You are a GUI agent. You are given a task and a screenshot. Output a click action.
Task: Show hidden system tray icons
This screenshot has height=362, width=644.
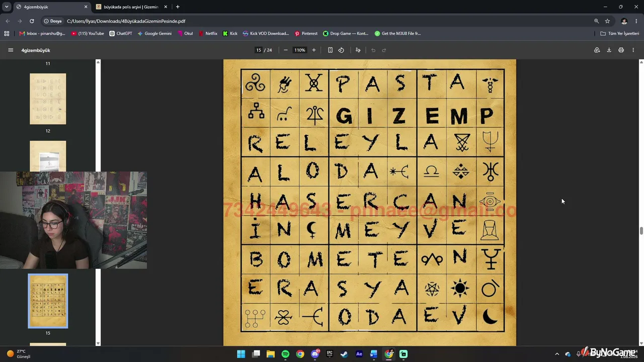tap(557, 354)
